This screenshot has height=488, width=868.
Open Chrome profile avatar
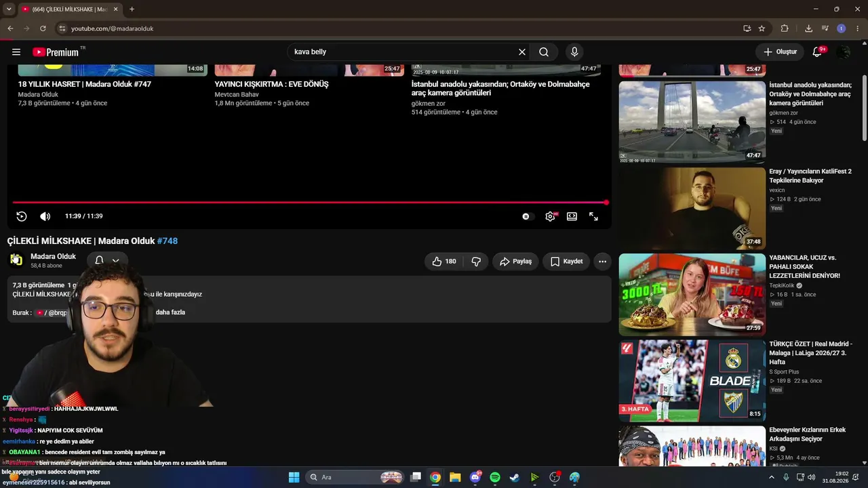click(x=842, y=28)
